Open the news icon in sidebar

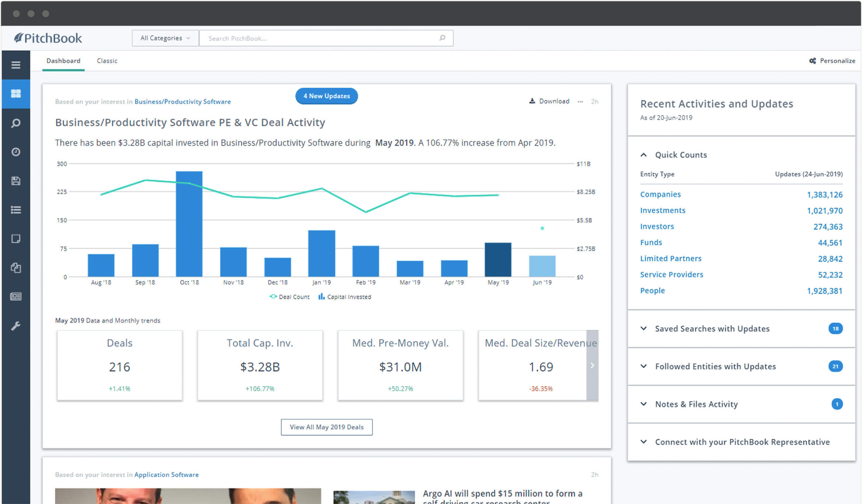pyautogui.click(x=16, y=296)
